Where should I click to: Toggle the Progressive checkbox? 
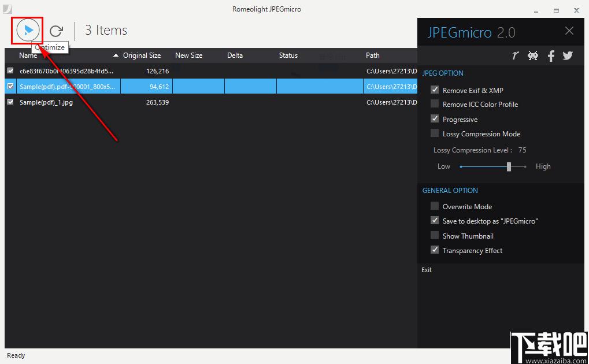(435, 118)
